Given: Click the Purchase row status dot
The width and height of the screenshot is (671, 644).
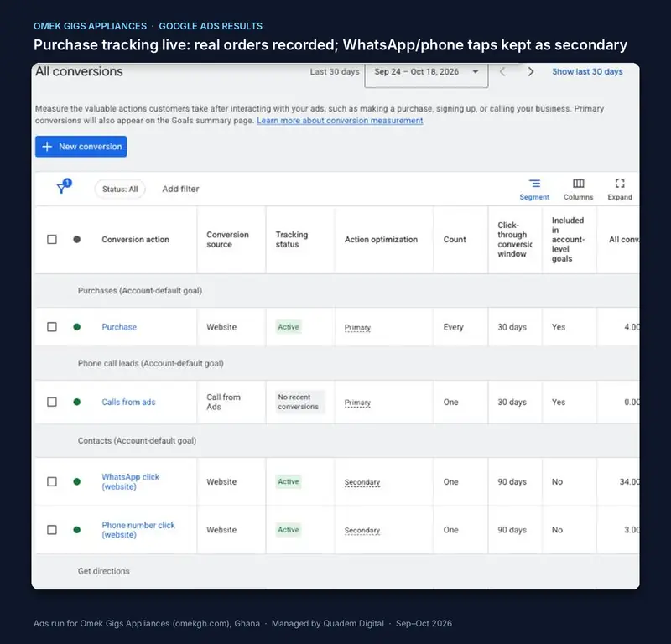Looking at the screenshot, I should point(77,327).
